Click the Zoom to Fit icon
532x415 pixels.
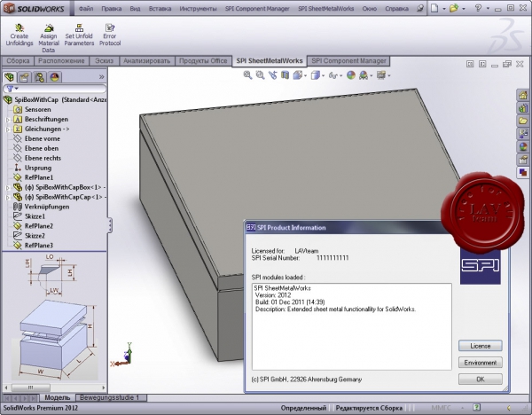[x=247, y=75]
